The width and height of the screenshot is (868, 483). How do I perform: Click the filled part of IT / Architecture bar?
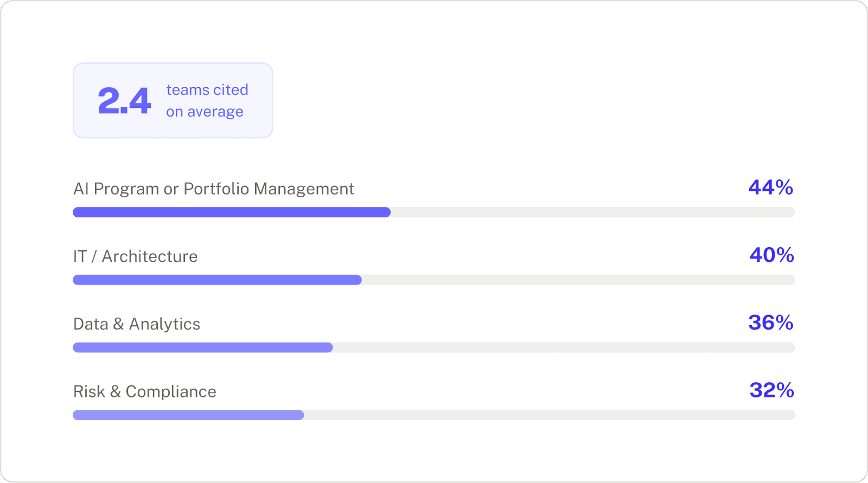tap(217, 280)
